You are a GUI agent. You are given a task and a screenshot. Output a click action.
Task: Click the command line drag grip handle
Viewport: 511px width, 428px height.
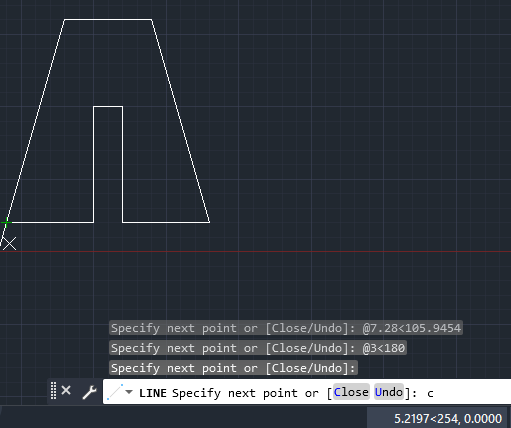pyautogui.click(x=53, y=391)
